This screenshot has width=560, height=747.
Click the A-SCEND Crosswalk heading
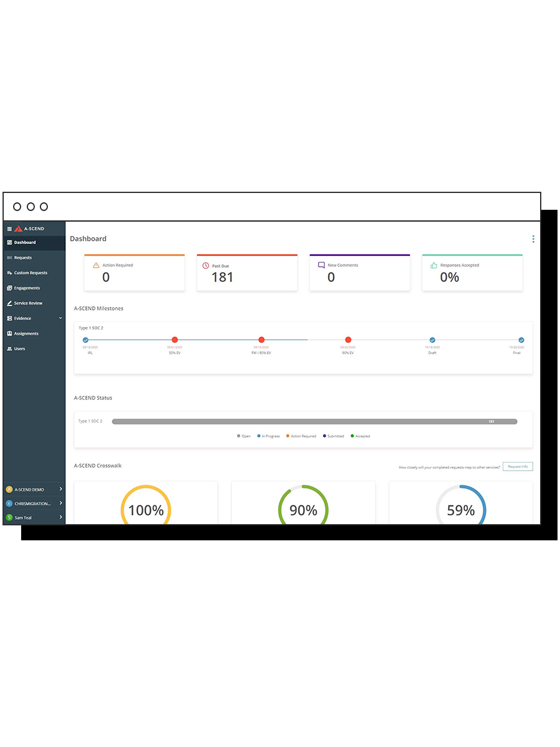point(98,466)
